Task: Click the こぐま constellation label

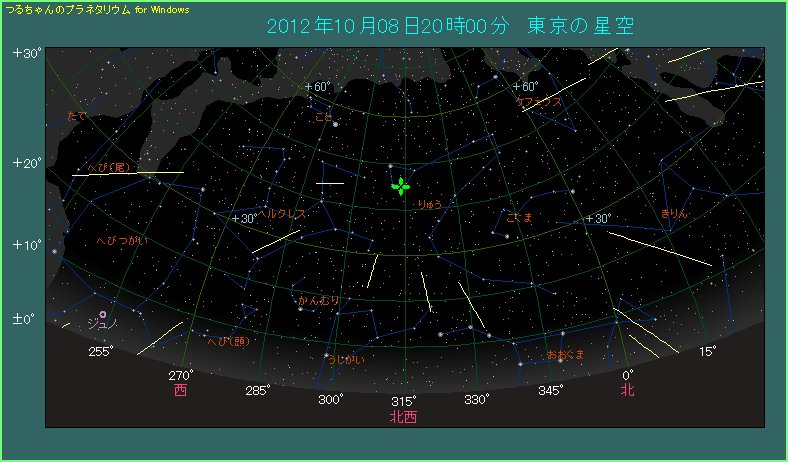Action: [519, 218]
